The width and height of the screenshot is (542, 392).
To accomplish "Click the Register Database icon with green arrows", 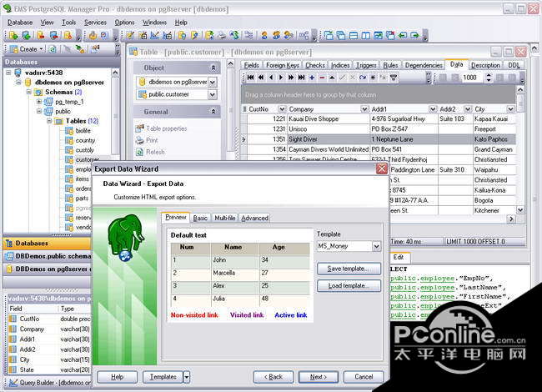I will (x=27, y=35).
